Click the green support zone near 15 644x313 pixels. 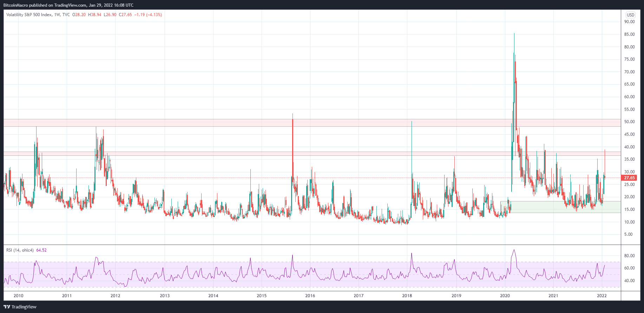560,207
